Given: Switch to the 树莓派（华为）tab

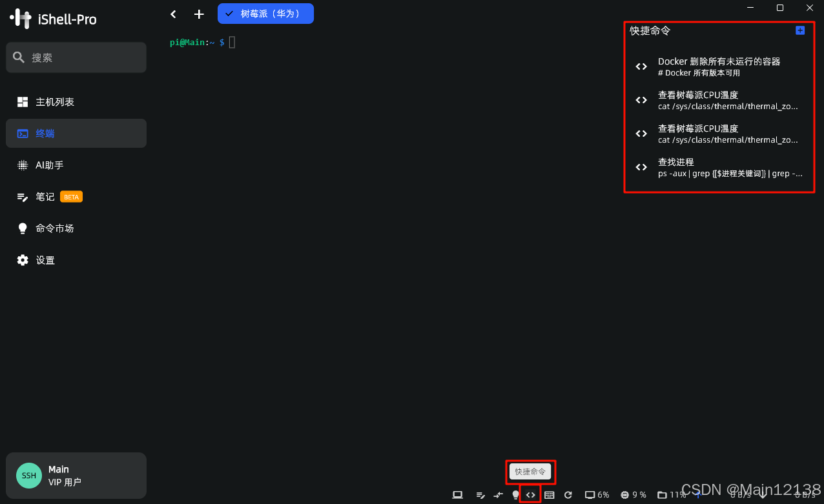Looking at the screenshot, I should pos(265,14).
